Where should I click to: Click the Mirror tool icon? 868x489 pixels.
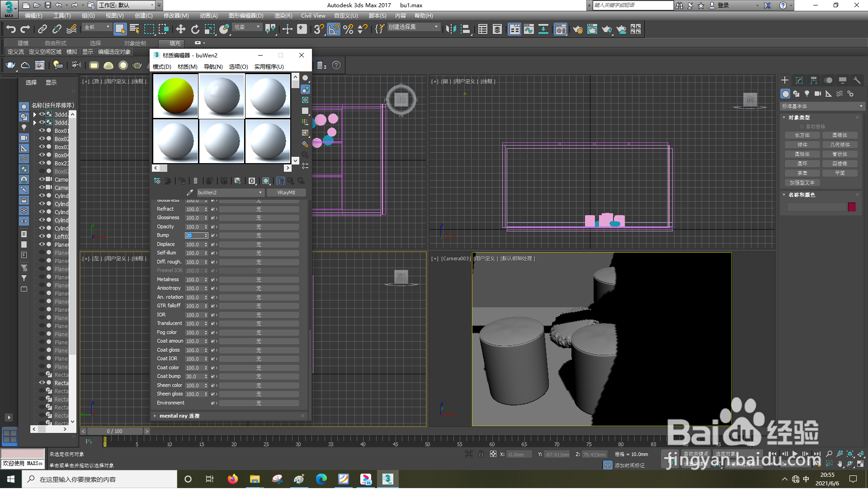pos(450,29)
